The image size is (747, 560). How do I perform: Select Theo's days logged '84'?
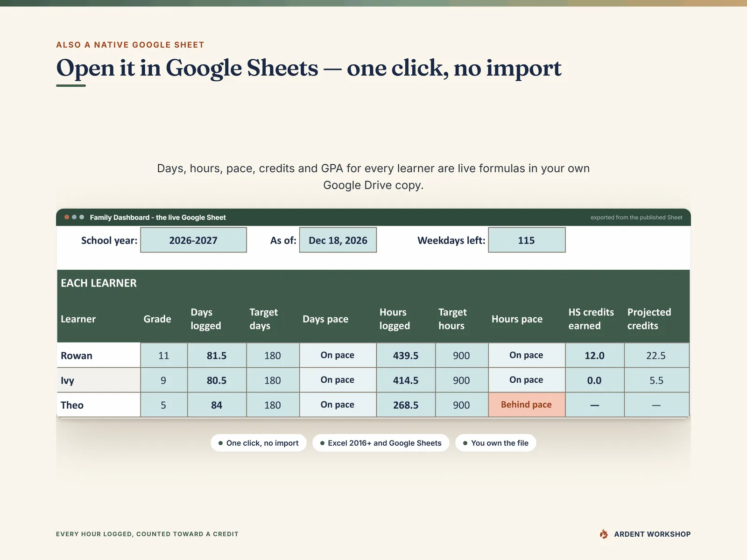point(217,405)
